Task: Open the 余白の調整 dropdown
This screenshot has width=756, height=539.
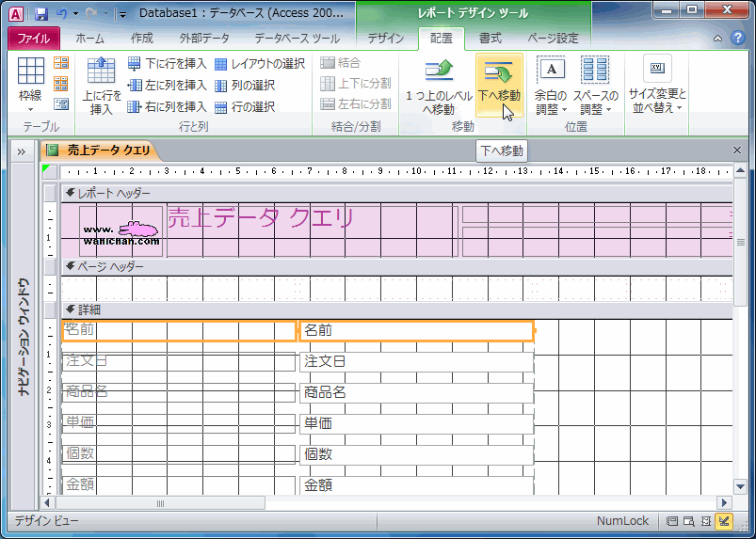Action: pos(551,86)
